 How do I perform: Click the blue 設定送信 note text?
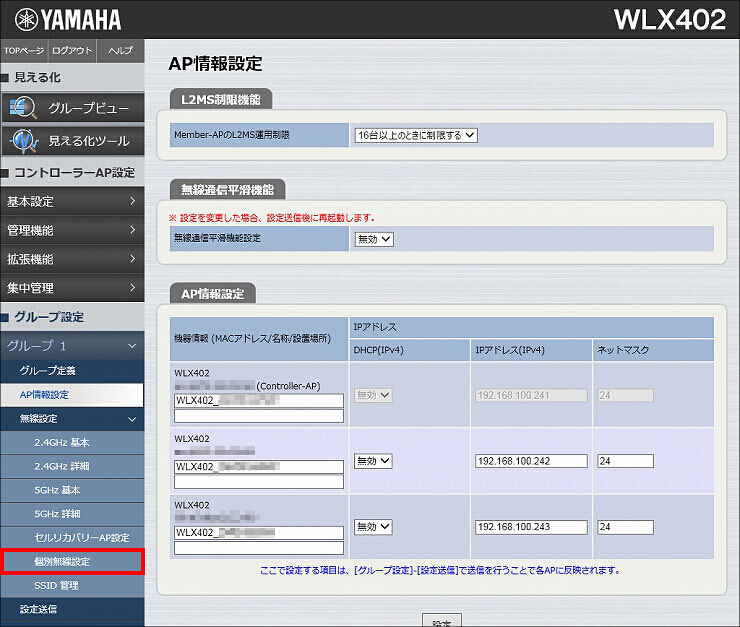tap(440, 570)
